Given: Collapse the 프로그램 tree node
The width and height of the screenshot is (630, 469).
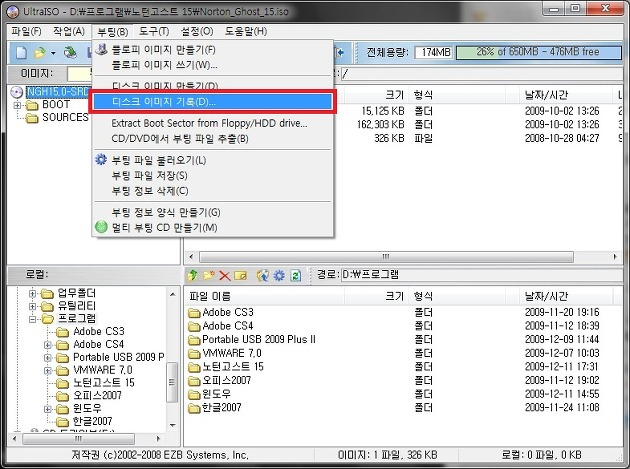Looking at the screenshot, I should tap(33, 319).
